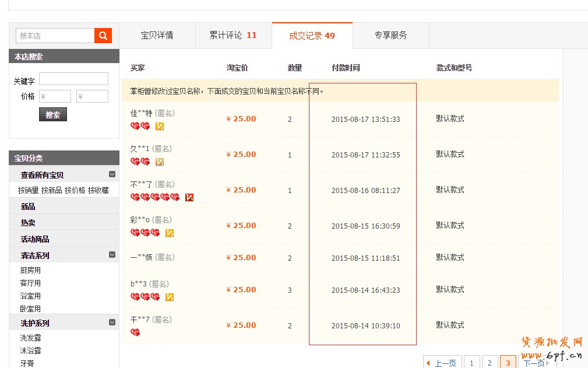Click the red VIP badge for buyer 不**了

pos(189,198)
